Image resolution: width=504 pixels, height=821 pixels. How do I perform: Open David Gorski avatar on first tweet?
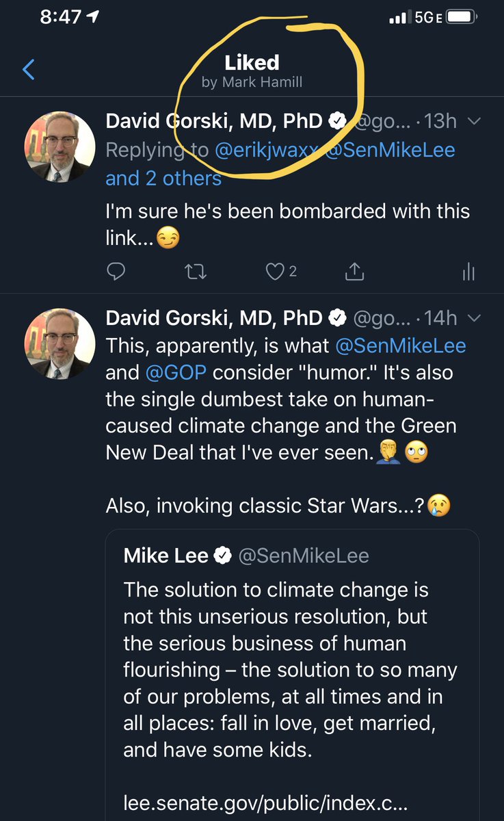pyautogui.click(x=60, y=146)
